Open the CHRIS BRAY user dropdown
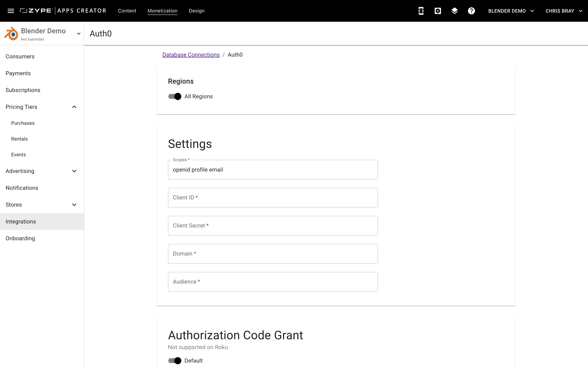This screenshot has height=368, width=588. coord(564,11)
